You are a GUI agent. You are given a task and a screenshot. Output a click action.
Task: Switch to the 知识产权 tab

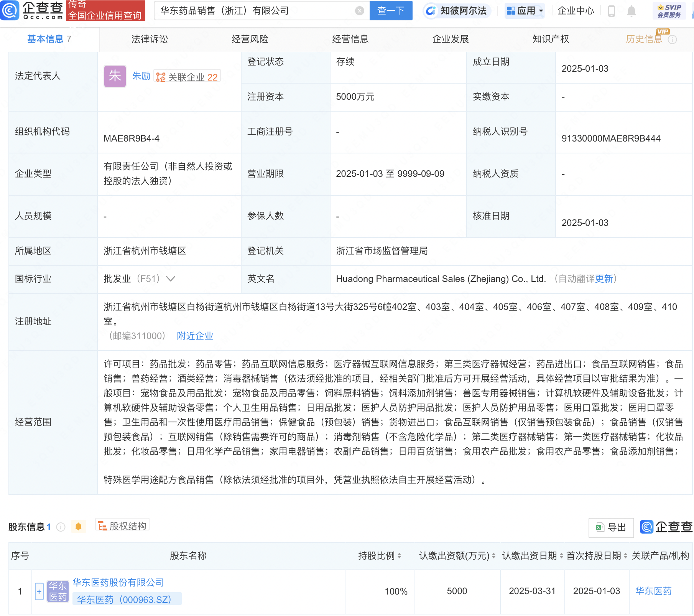coord(551,39)
